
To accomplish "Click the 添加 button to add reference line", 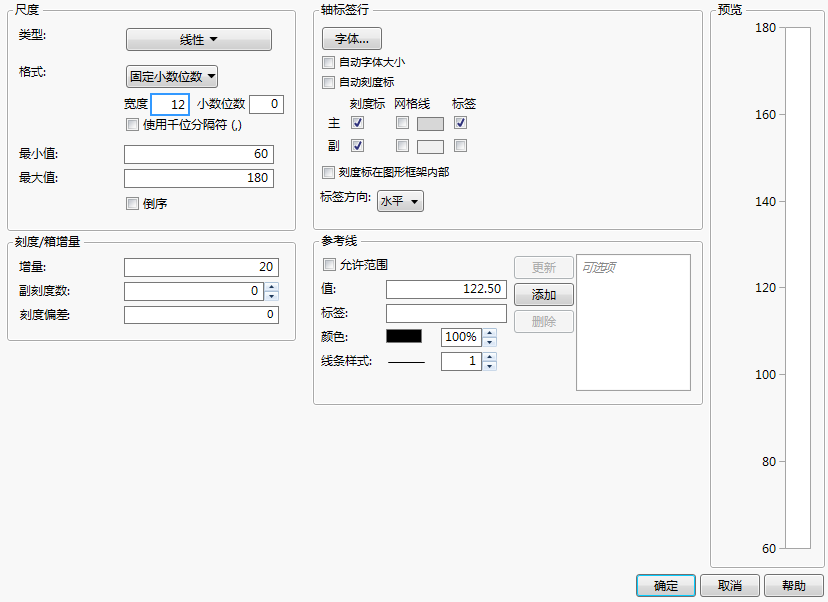I will (543, 294).
